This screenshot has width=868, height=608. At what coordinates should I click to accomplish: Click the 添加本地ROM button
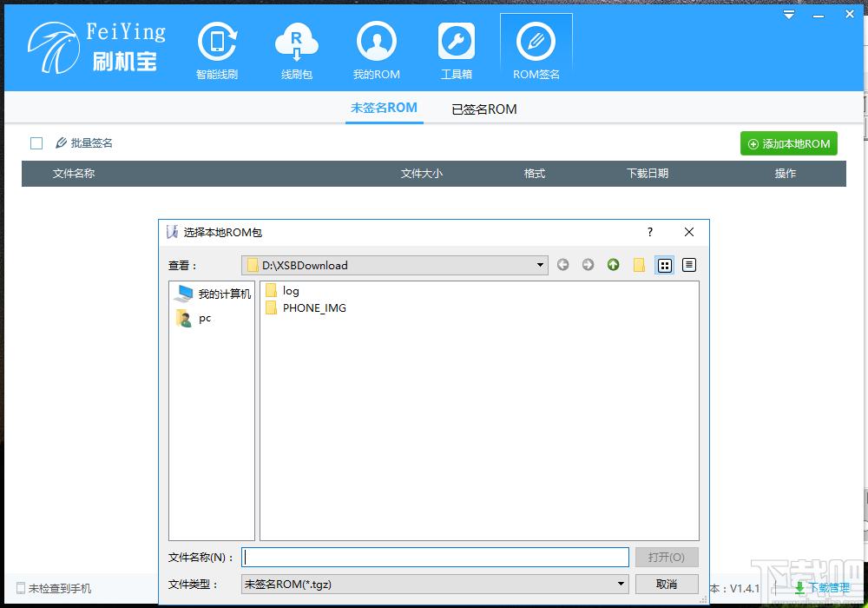pos(789,143)
